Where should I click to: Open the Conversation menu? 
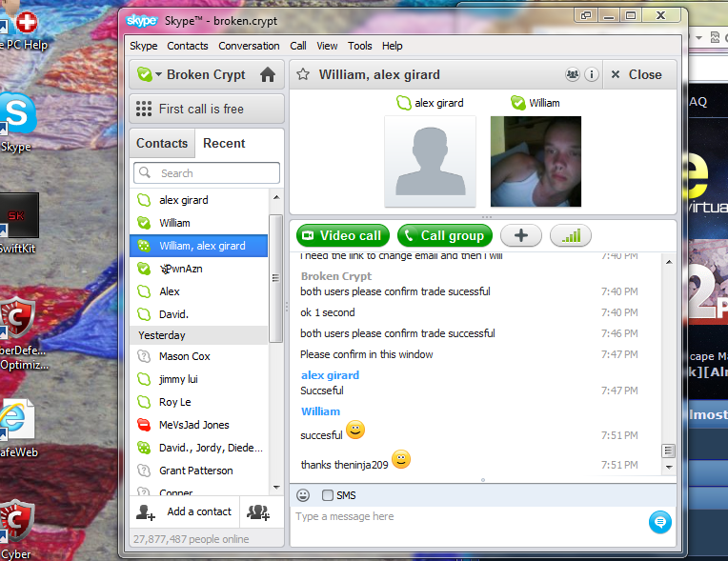(249, 46)
